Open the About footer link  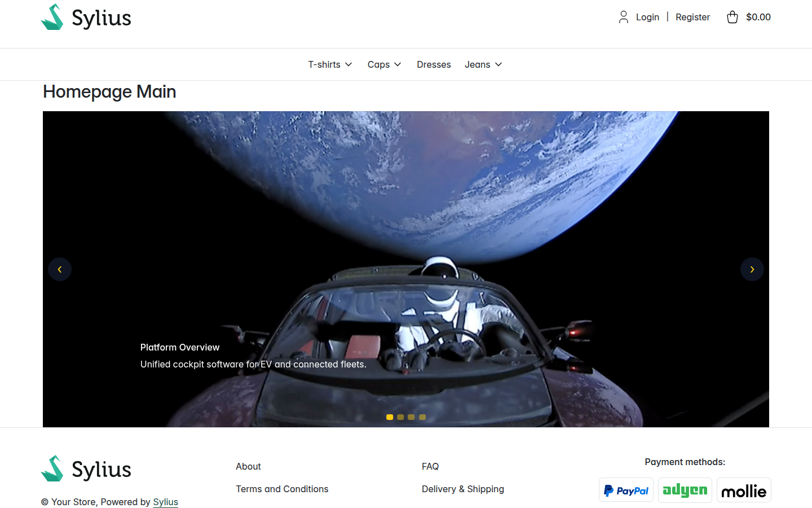click(248, 466)
